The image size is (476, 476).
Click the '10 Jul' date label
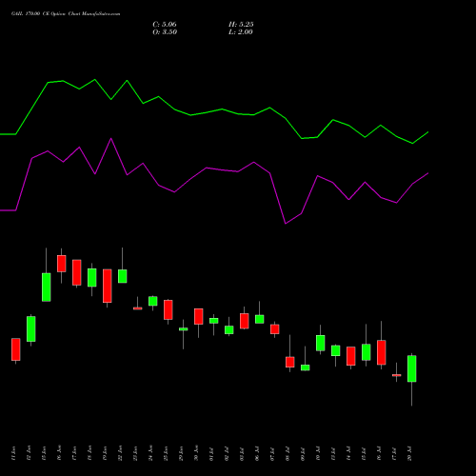tap(318, 453)
